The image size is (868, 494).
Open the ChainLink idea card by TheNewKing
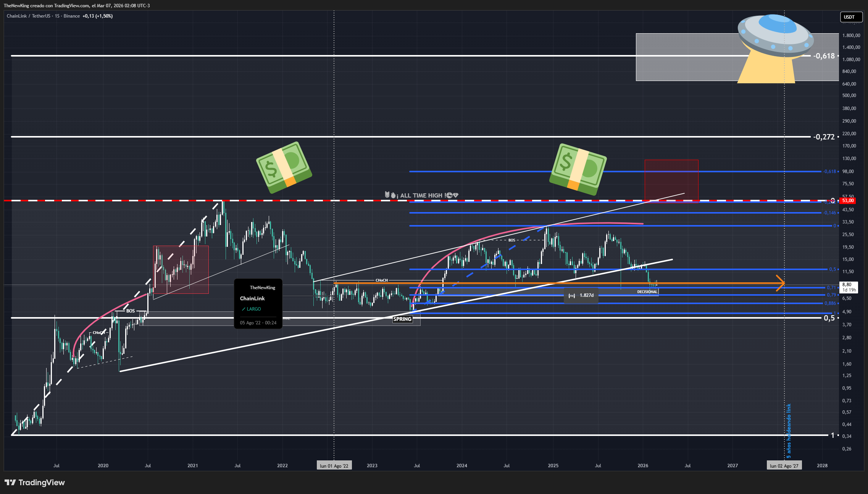point(258,303)
